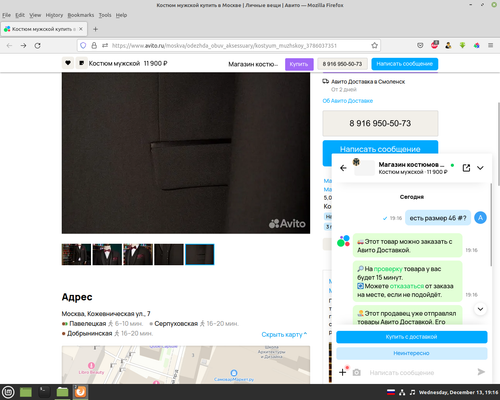Collapse the messenger chat panel
The width and height of the screenshot is (500, 400).
480,168
